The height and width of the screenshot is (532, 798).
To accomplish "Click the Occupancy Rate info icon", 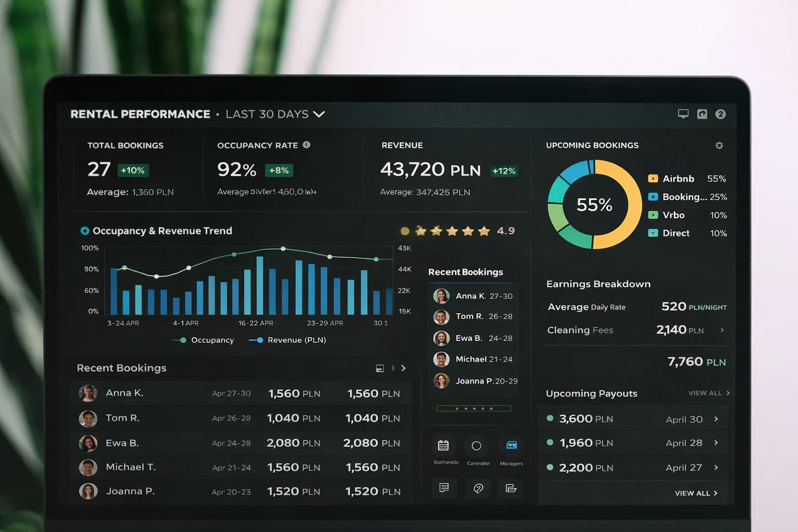I will pos(307,145).
